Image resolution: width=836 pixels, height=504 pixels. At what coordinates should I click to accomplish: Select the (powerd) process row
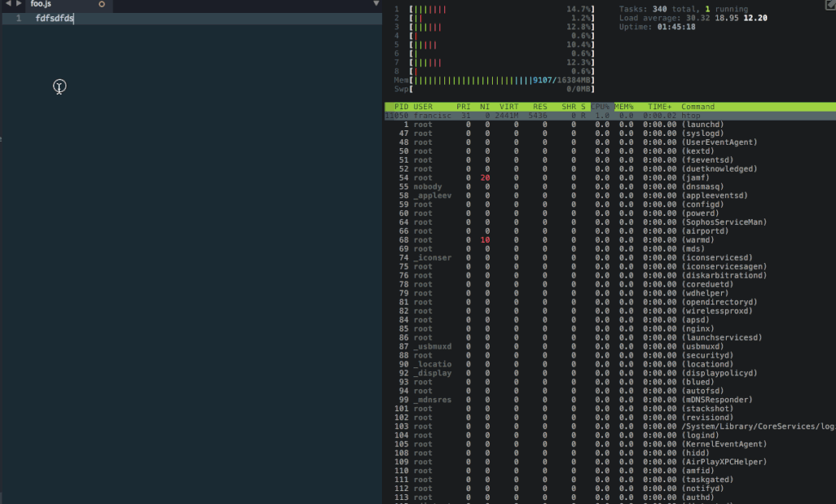pyautogui.click(x=610, y=213)
